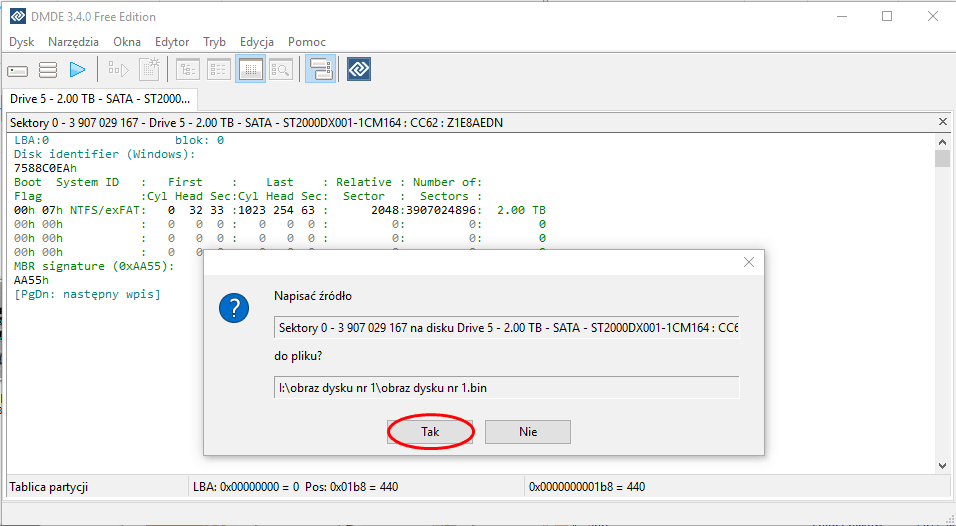This screenshot has width=956, height=526.
Task: Click the DMDE logo toolbar icon
Action: pos(359,70)
